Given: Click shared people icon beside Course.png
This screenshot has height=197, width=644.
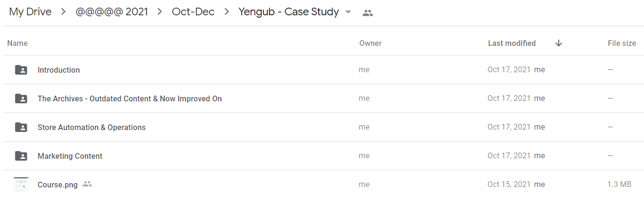Looking at the screenshot, I should click(x=87, y=184).
